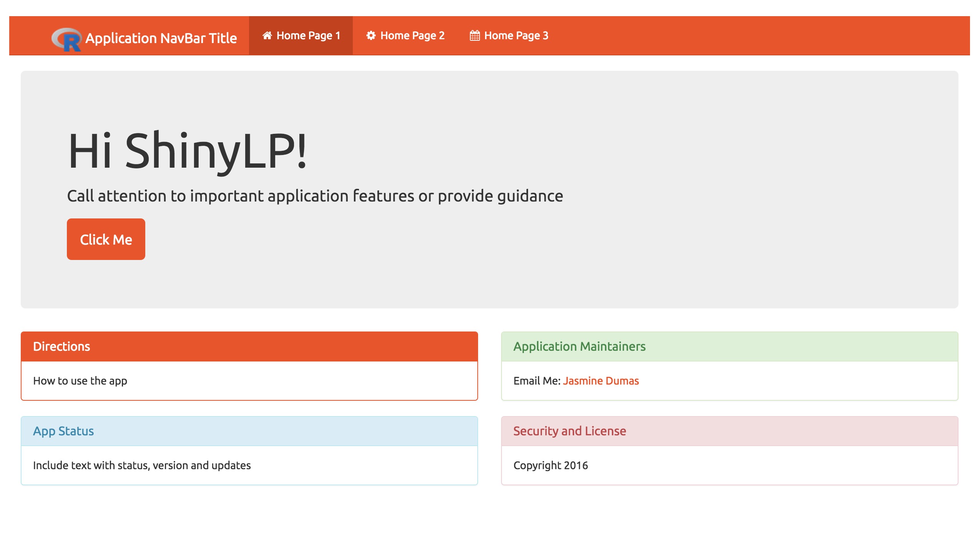Click the R logo in navbar
Screen dimensions: 980x553
[66, 39]
